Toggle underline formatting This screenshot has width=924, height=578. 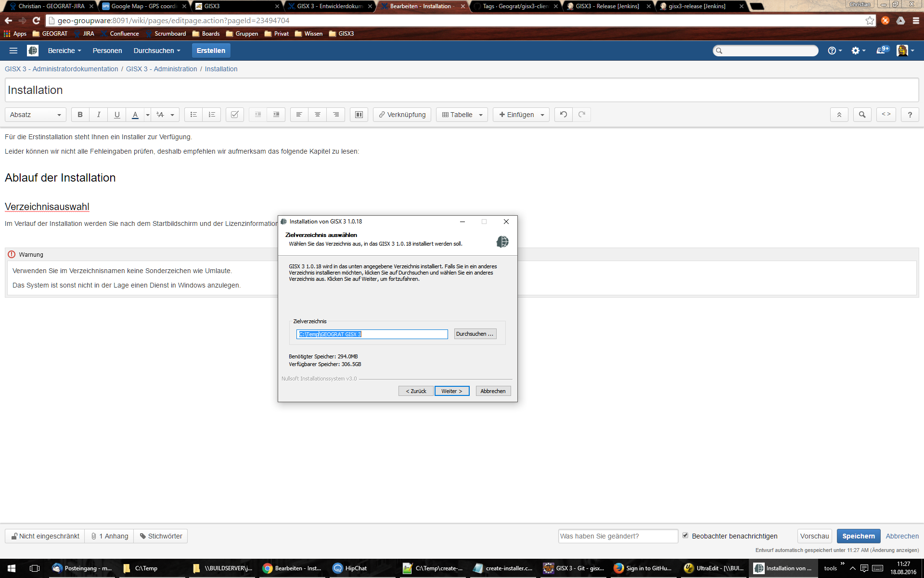coord(117,115)
